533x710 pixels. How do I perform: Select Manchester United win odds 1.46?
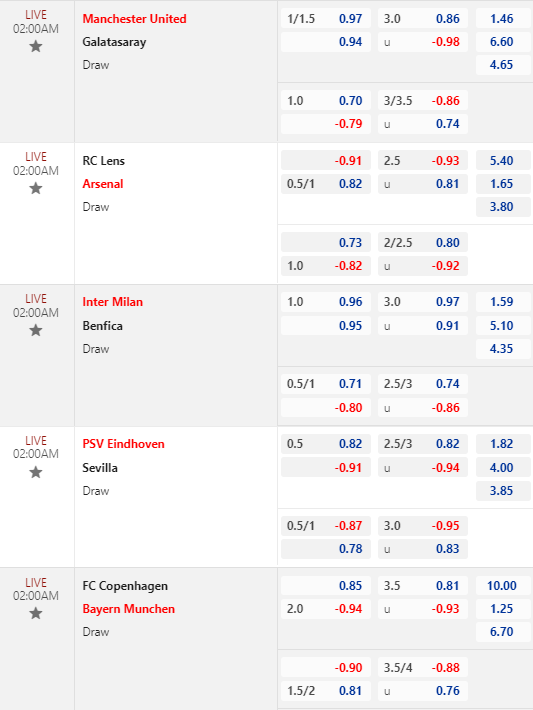(503, 19)
